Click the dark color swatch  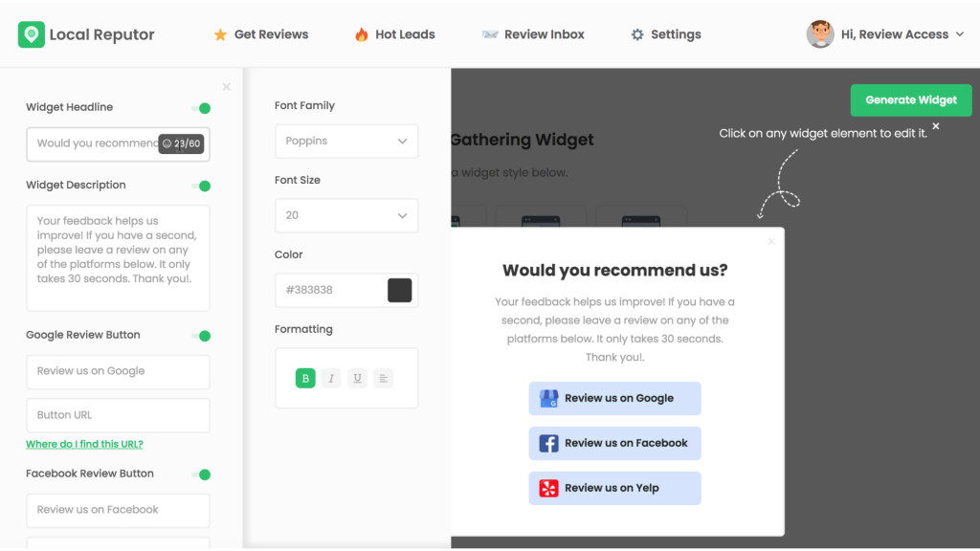click(x=399, y=290)
